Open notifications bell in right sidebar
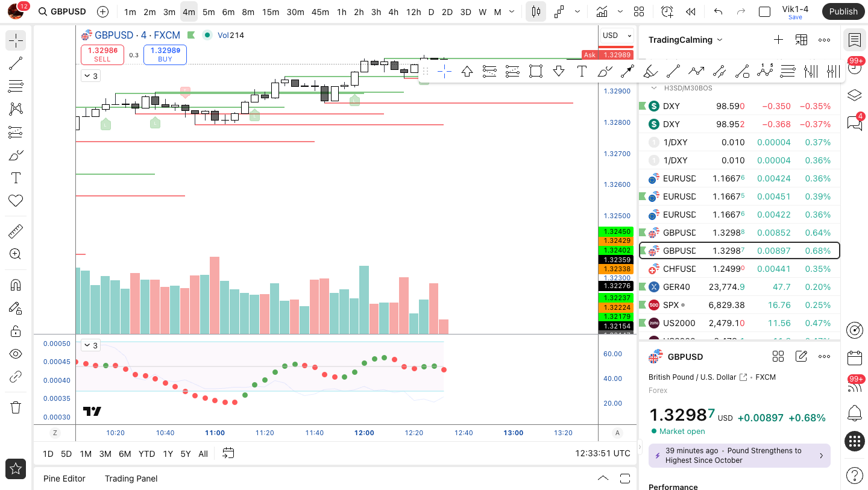This screenshot has width=868, height=490. tap(854, 413)
